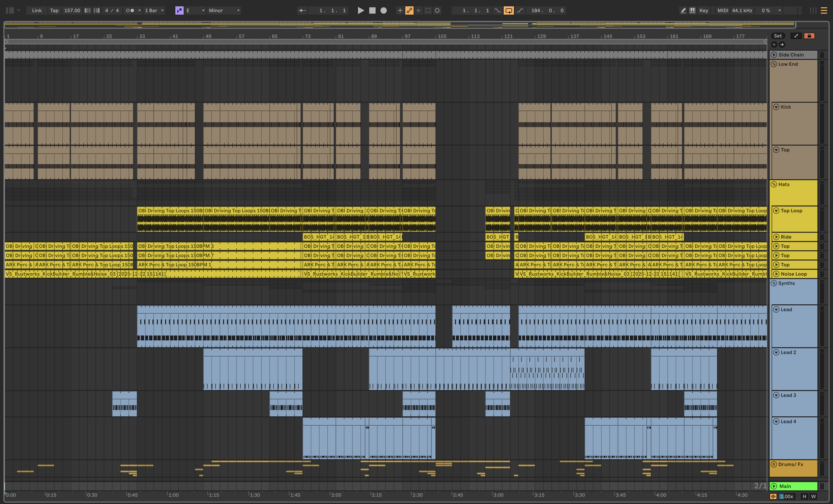Screen dimensions: 833x504
Task: Fold the Kick track triangle
Action: click(x=776, y=107)
